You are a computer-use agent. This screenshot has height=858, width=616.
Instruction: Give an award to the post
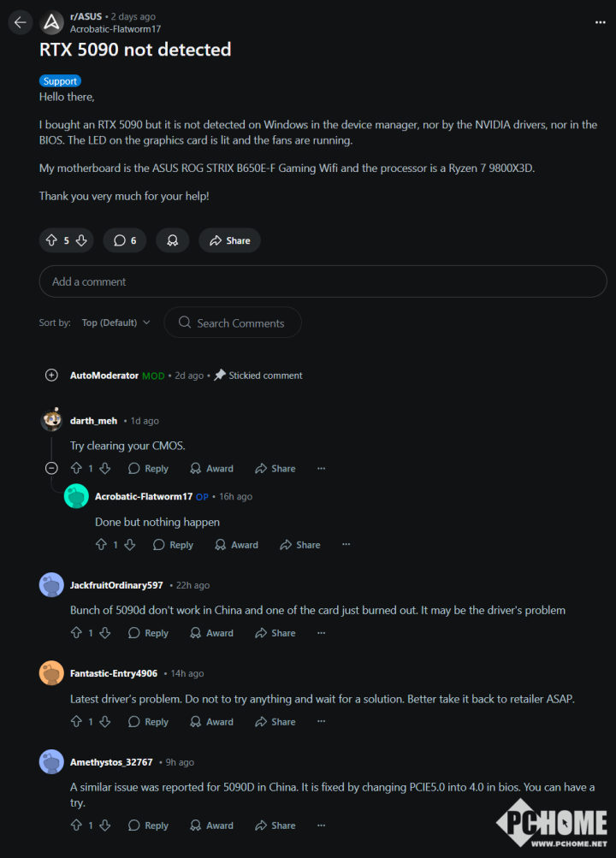tap(173, 240)
